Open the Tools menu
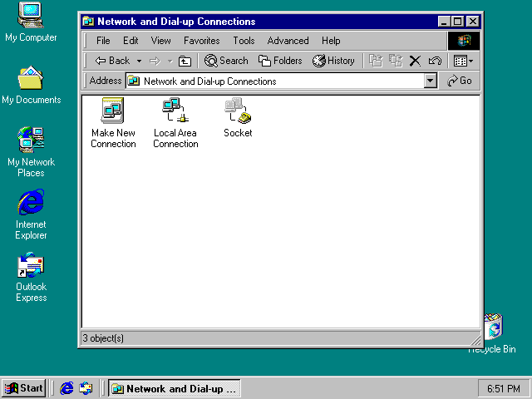 click(x=244, y=41)
